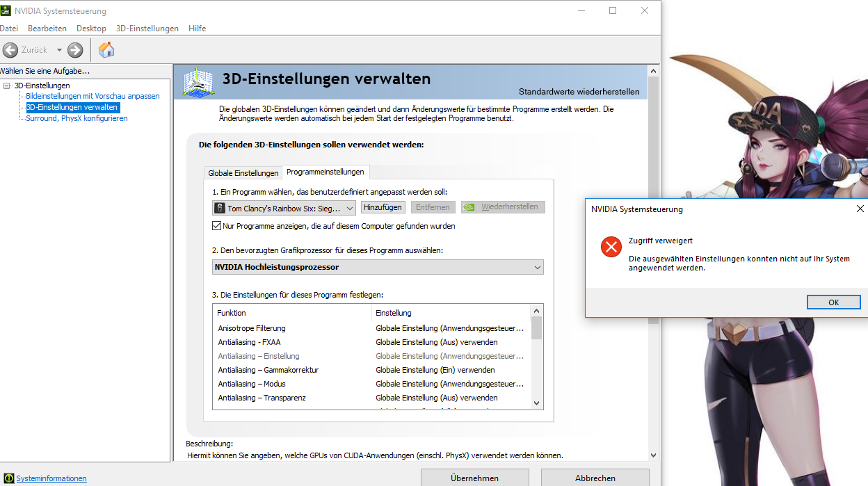
Task: Select Bildeinstellungen mit Vorschau anpassen
Action: (93, 96)
